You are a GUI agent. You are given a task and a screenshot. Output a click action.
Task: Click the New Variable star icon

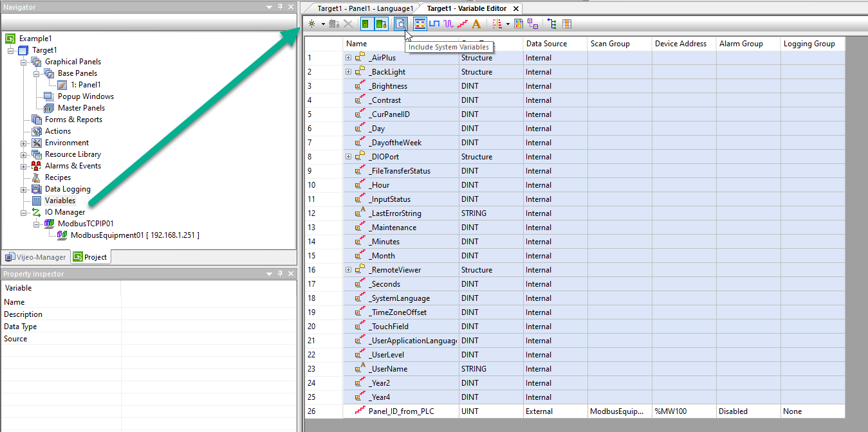[x=312, y=24]
